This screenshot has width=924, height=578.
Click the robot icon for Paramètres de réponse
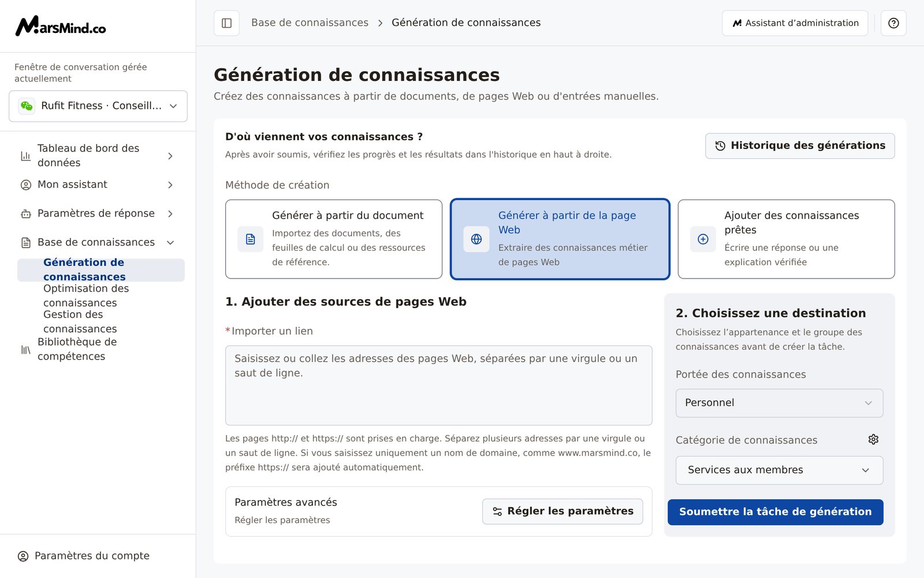pyautogui.click(x=25, y=214)
